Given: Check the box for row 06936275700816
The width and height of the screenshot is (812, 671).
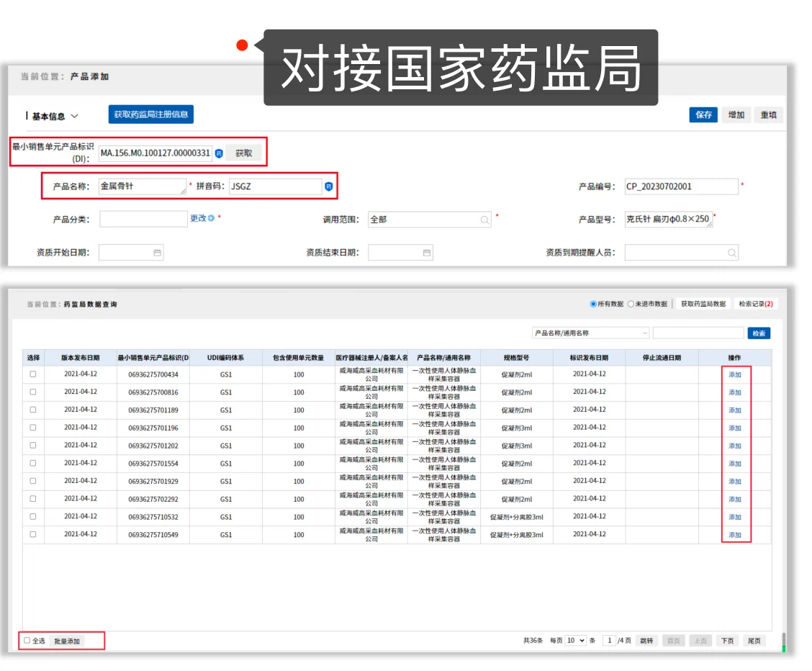Looking at the screenshot, I should coord(33,392).
